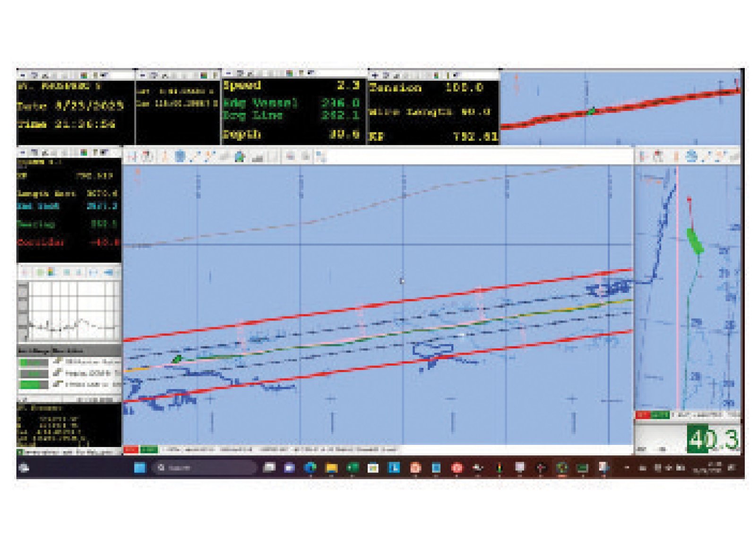
Task: Click the Windows Start button
Action: pos(140,467)
